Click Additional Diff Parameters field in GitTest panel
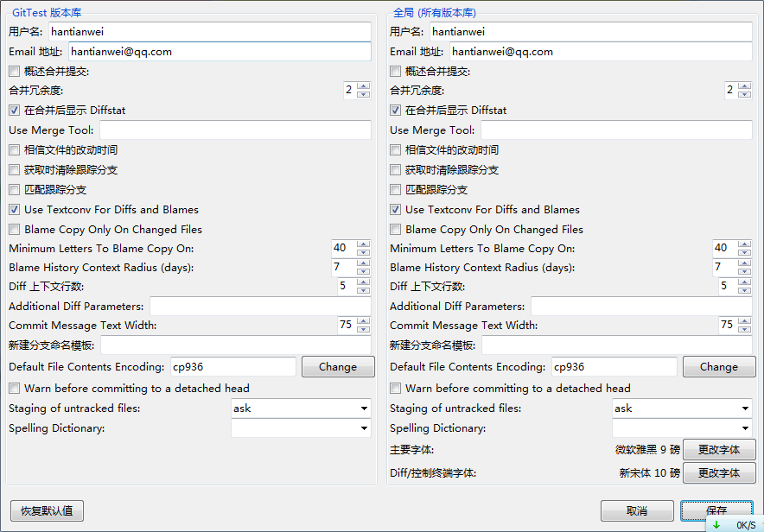This screenshot has width=764, height=532. point(260,307)
